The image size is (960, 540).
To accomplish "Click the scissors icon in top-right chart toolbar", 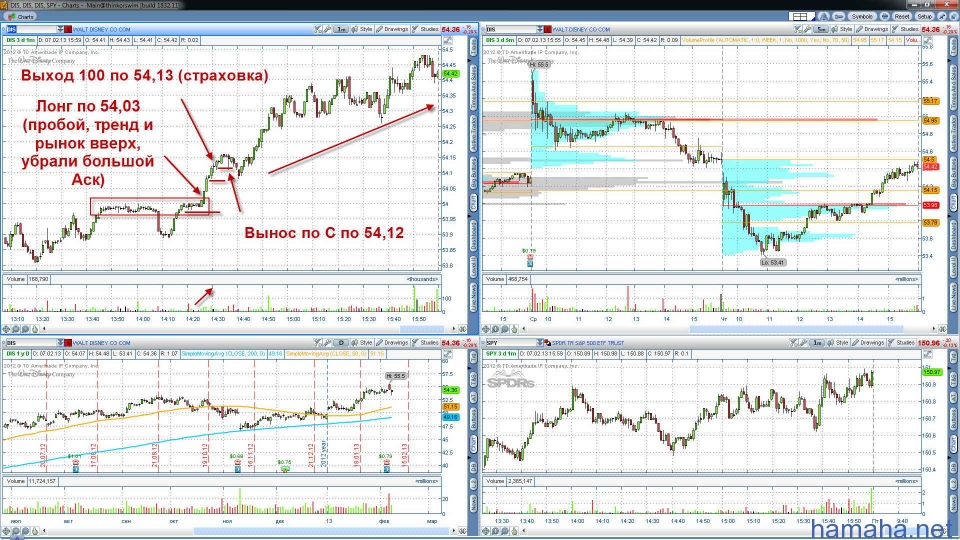I will point(797,29).
